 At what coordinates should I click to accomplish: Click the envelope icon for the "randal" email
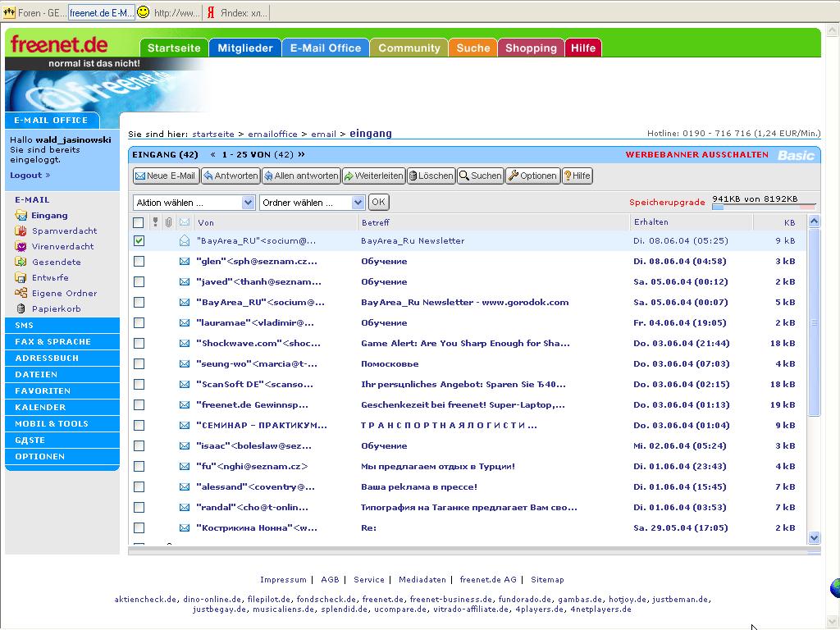(185, 507)
